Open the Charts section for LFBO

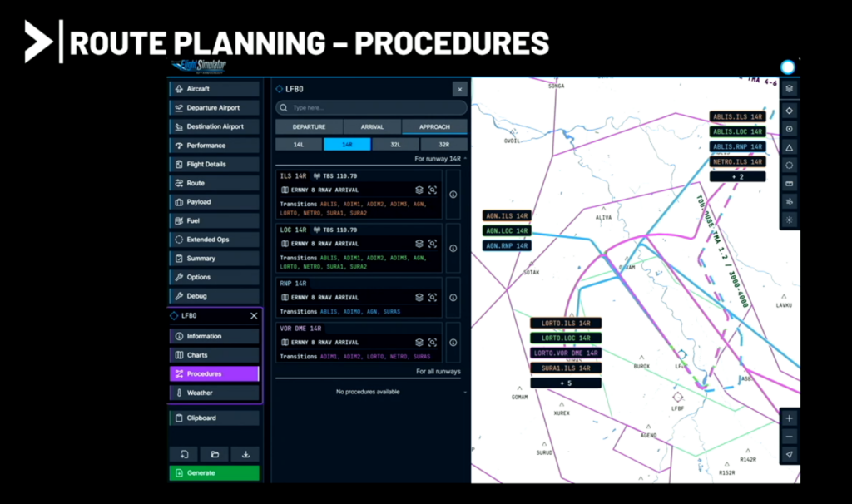click(x=214, y=355)
